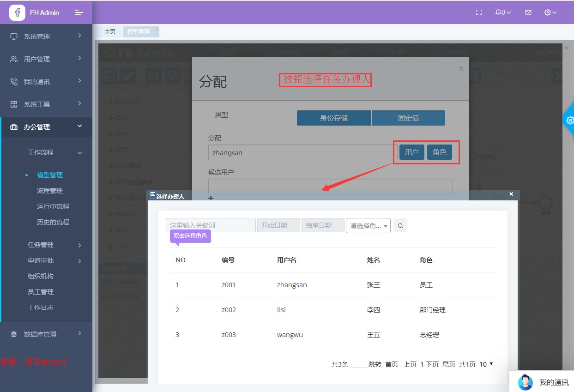Click the fullscreen icon in header

click(479, 12)
